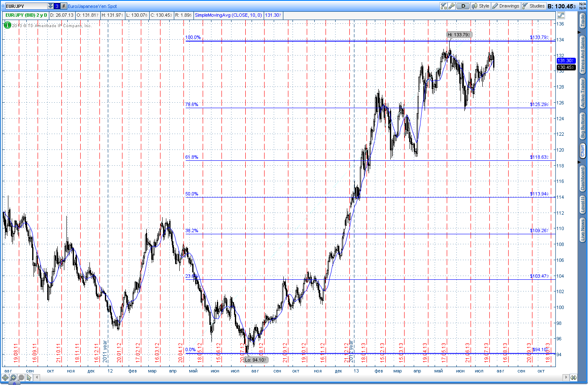Click the H: 131.971 high value
The height and width of the screenshot is (385, 588).
(112, 15)
